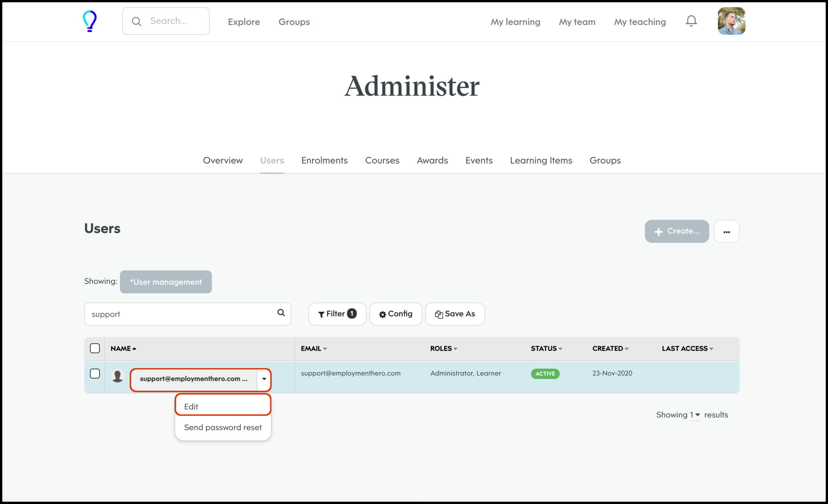Open the Showing 1 results count dropdown

pos(695,415)
